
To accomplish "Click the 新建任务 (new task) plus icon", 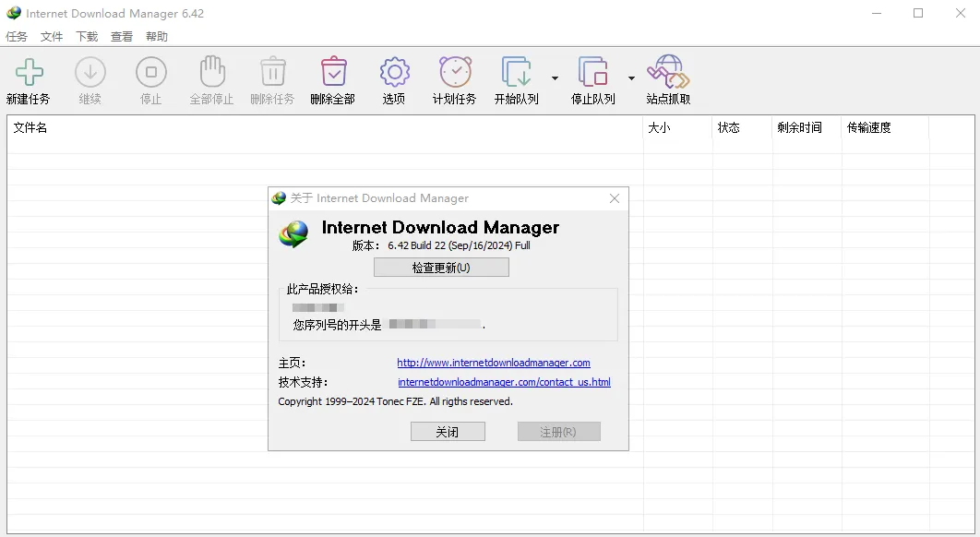I will point(29,72).
